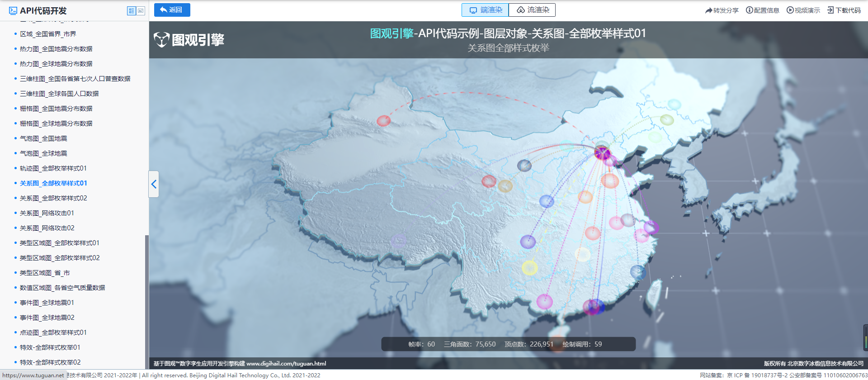Click 下载代码 download code
Viewport: 868px width, 380px height.
click(844, 10)
